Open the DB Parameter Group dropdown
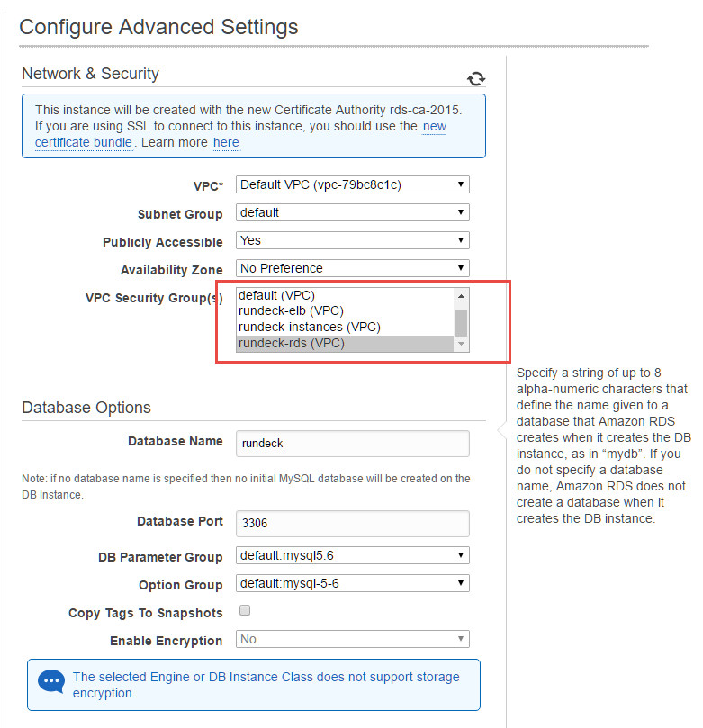 [353, 555]
